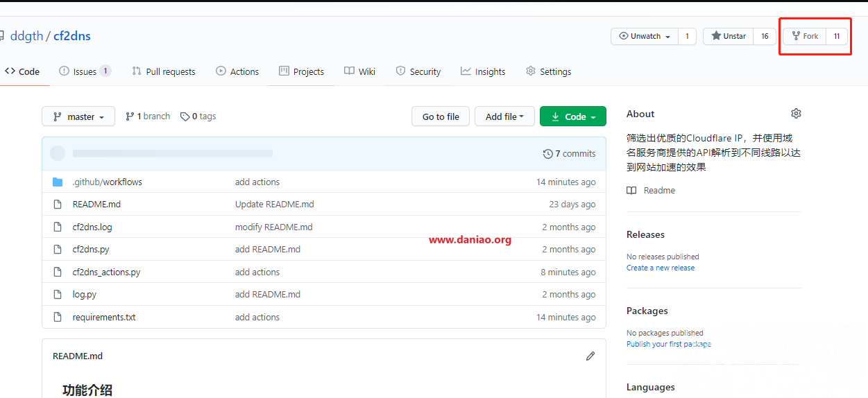Click Create a new release link
Screen dimensions: 868x398
[x=661, y=268]
